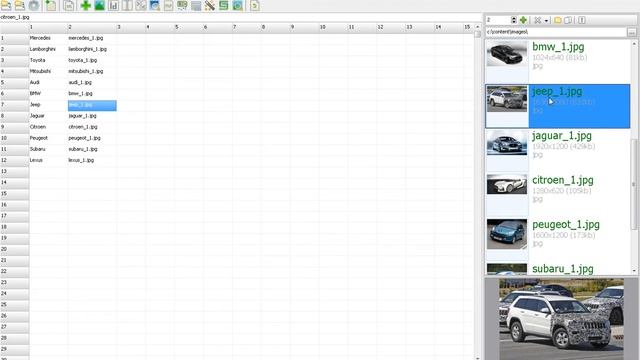
Task: Click the yellow folder icon in image panel
Action: click(x=558, y=20)
